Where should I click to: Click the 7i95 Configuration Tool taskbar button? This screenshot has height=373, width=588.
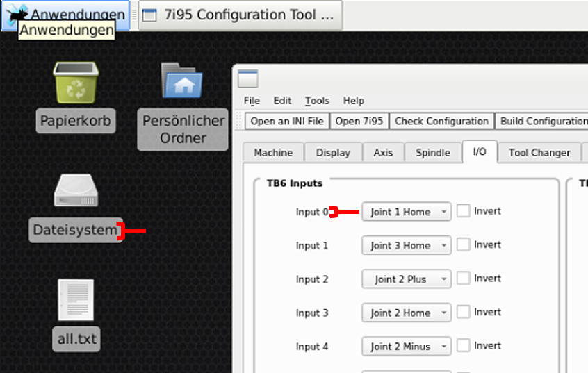click(240, 15)
